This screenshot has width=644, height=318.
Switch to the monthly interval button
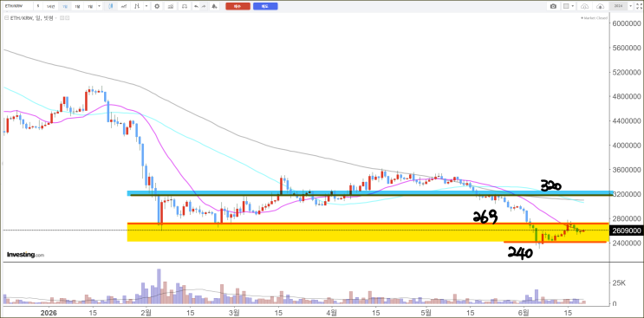click(90, 6)
